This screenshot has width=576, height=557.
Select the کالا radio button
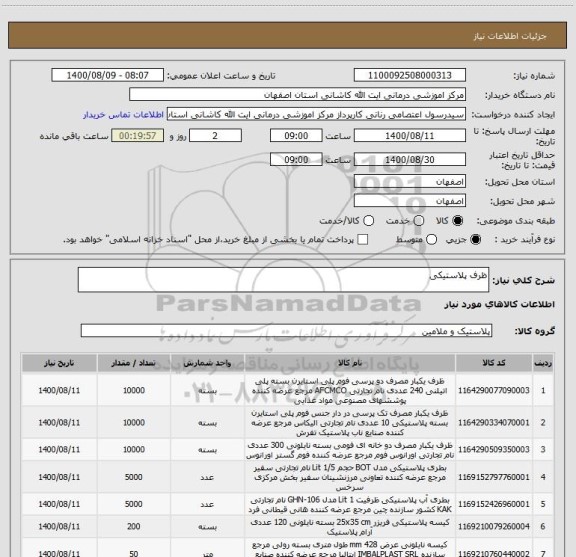click(457, 220)
